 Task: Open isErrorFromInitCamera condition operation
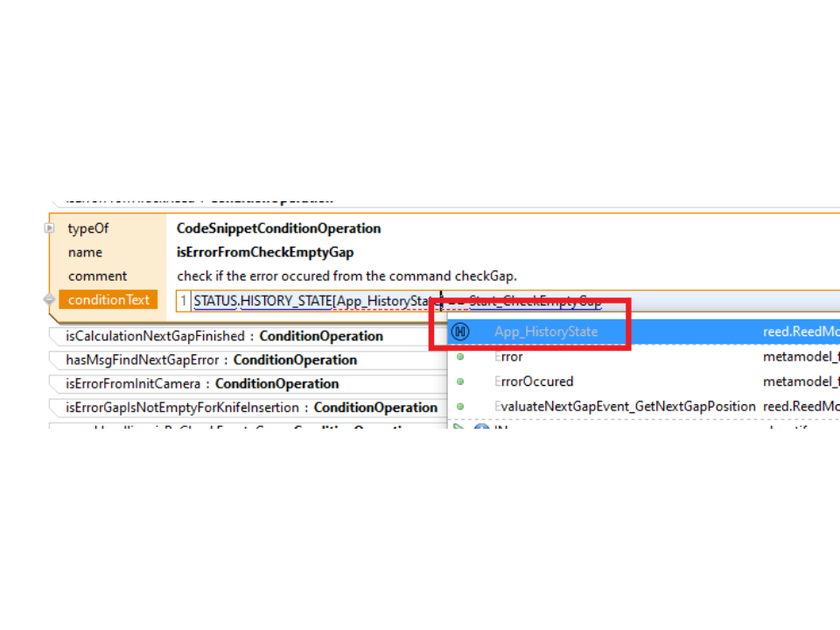click(202, 383)
